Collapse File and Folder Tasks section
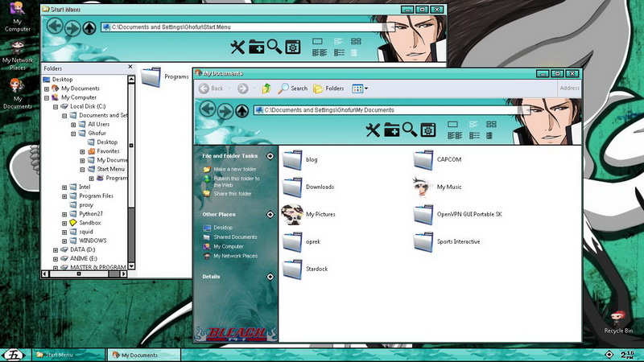Image resolution: width=644 pixels, height=362 pixels. (x=270, y=156)
